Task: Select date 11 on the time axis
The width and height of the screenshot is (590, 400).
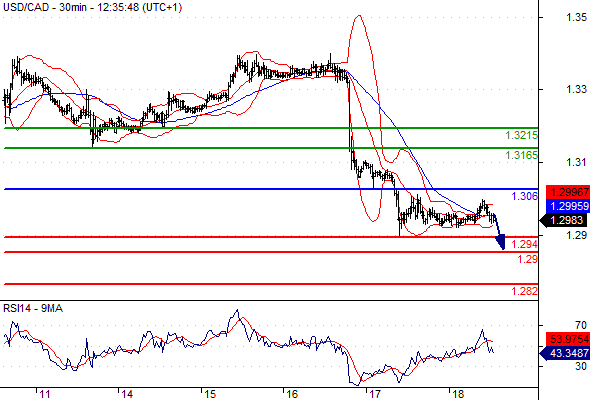Action: 45,394
